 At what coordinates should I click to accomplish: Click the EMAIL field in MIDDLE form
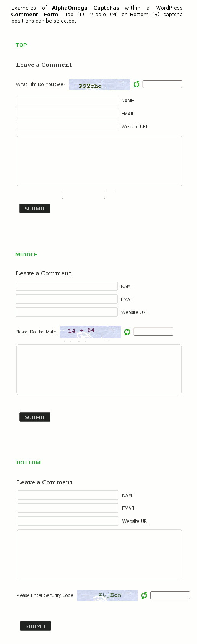point(67,299)
